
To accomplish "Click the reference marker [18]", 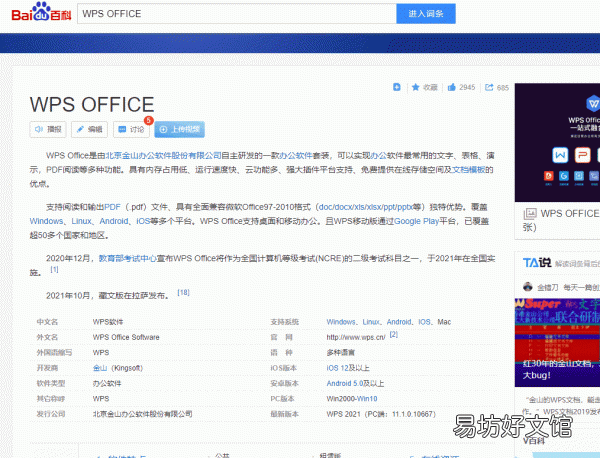I will point(183,292).
